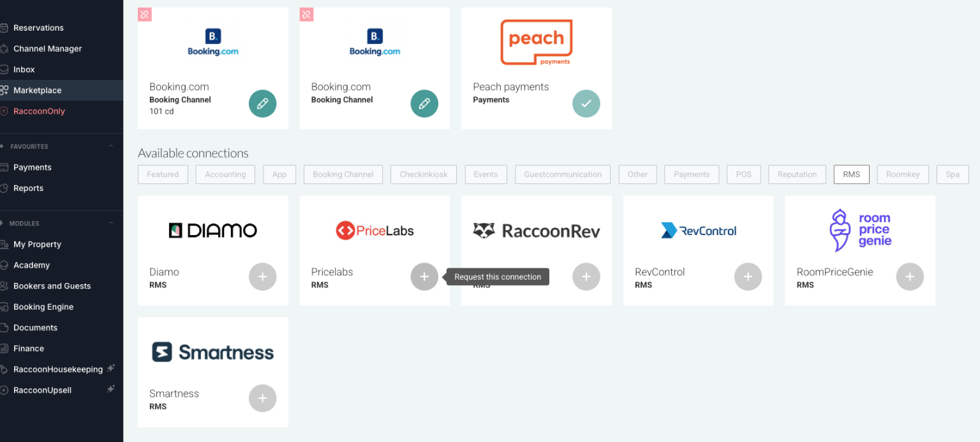Click the Peach payments checkmark icon
Viewport: 980px width, 442px height.
click(x=586, y=103)
